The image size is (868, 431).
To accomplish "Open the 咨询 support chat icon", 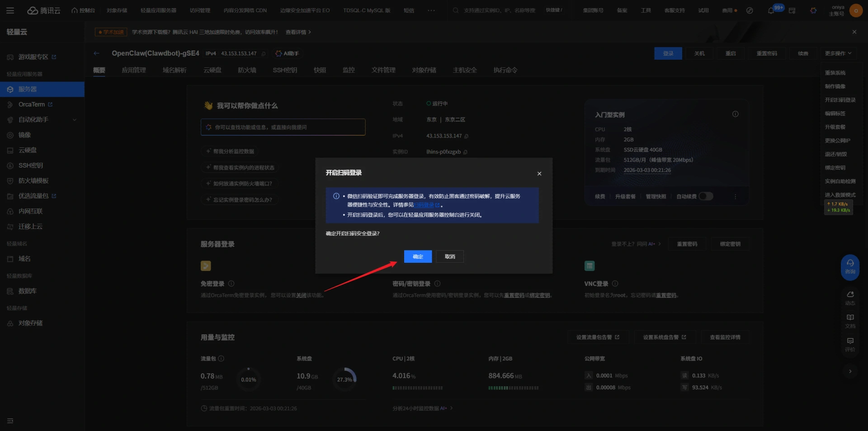I will [x=850, y=266].
